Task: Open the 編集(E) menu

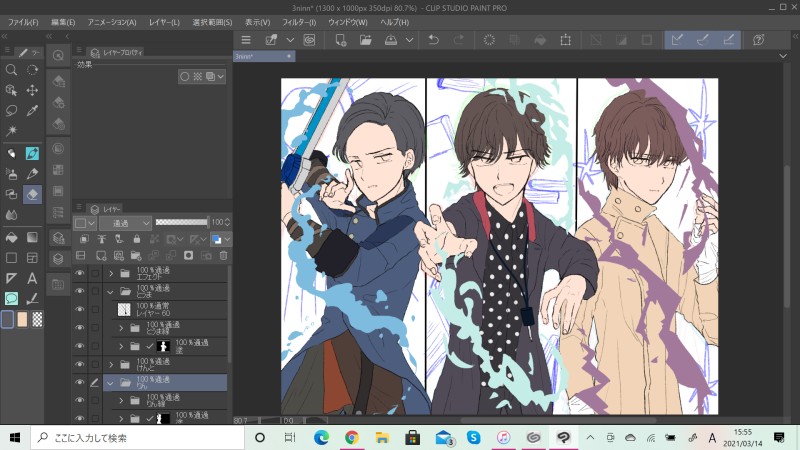Action: pos(63,22)
